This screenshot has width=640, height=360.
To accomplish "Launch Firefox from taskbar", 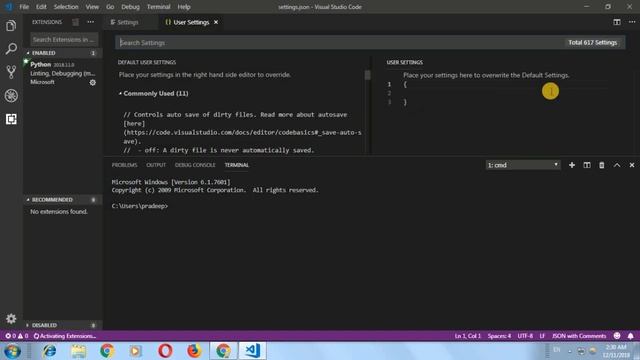I will click(x=194, y=351).
